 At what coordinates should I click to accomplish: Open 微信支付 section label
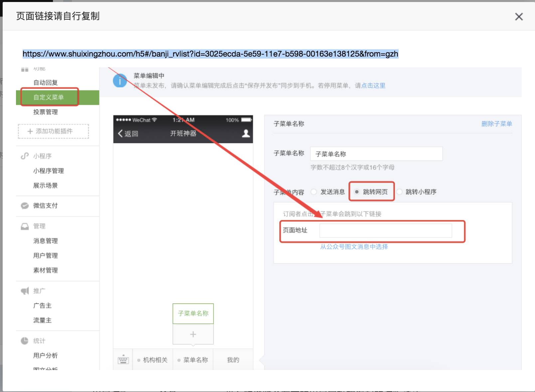(x=46, y=206)
